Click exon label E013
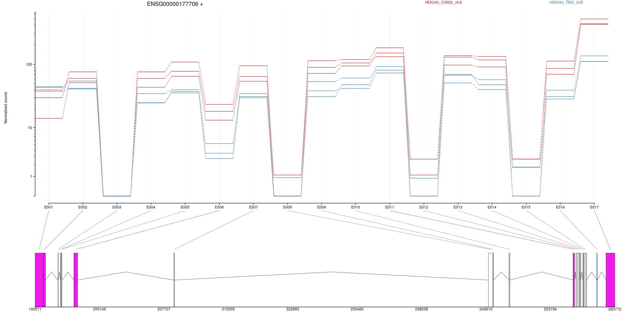 458,207
